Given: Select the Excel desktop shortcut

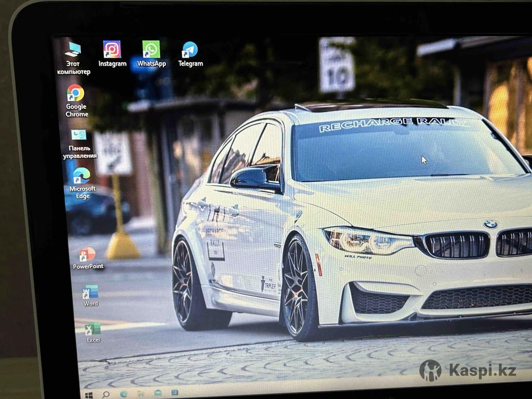Looking at the screenshot, I should coord(93,329).
